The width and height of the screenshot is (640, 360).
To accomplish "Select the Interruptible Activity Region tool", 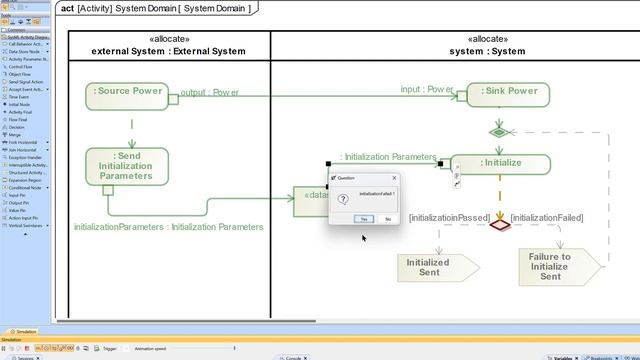I will [24, 165].
